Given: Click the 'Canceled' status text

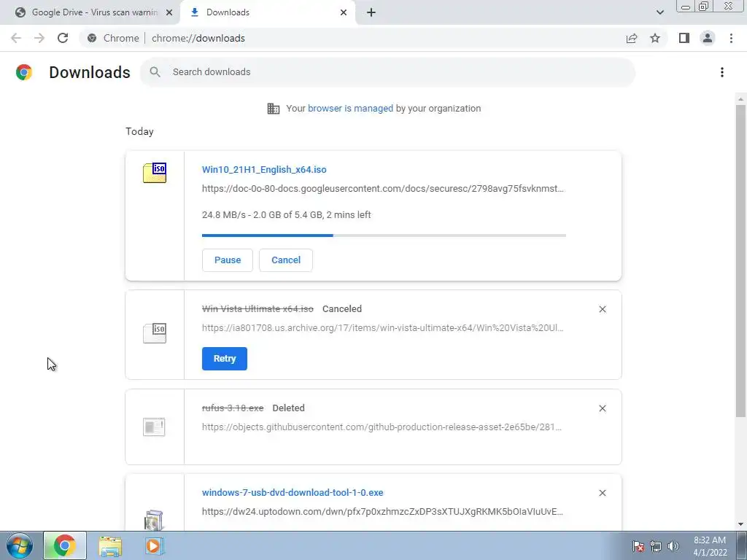Looking at the screenshot, I should 342,308.
